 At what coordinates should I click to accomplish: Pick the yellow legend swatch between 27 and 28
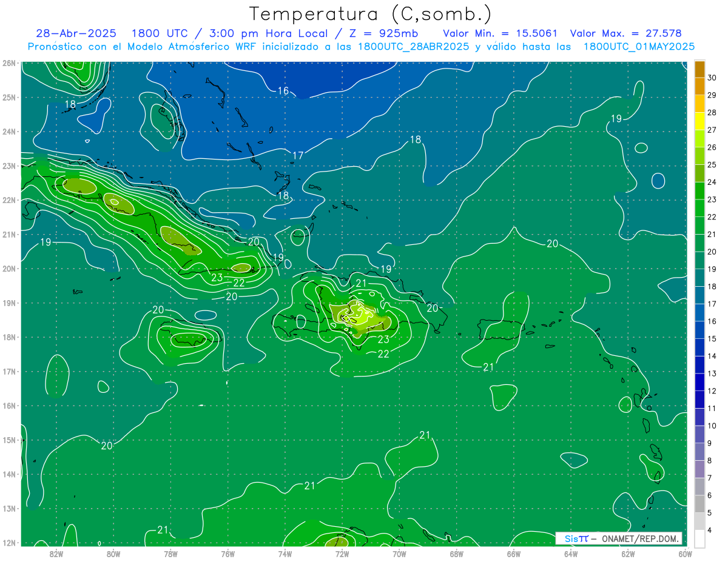pyautogui.click(x=699, y=121)
